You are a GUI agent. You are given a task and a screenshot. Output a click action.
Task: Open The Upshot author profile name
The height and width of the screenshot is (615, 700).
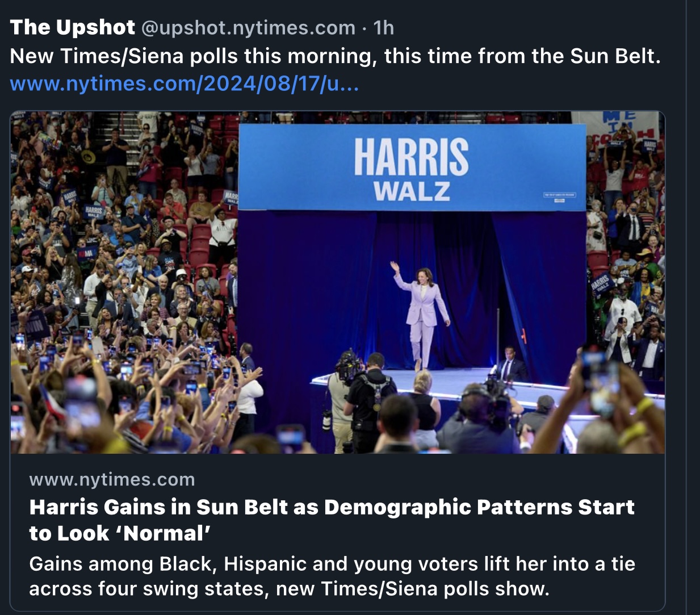pyautogui.click(x=72, y=27)
